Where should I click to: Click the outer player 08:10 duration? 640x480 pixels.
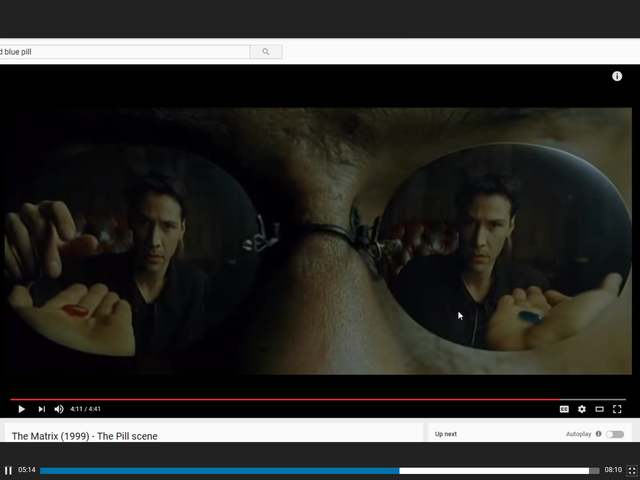click(613, 470)
